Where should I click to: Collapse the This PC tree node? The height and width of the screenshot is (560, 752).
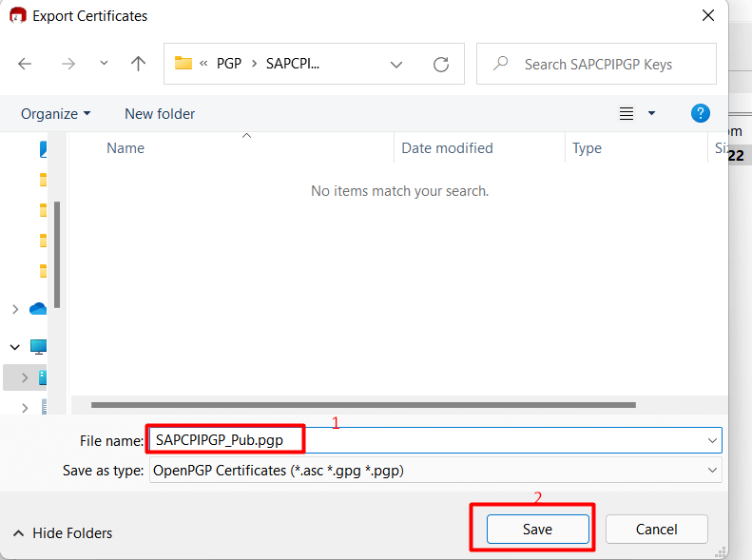point(15,347)
